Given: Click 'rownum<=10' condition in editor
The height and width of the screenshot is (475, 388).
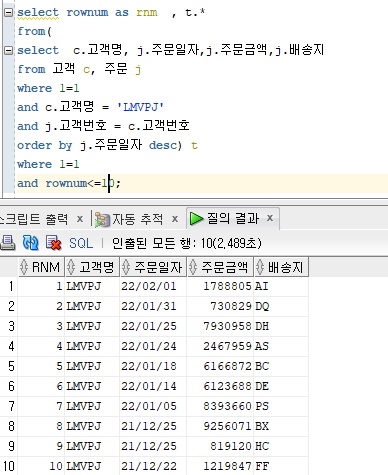Looking at the screenshot, I should coord(81,183).
